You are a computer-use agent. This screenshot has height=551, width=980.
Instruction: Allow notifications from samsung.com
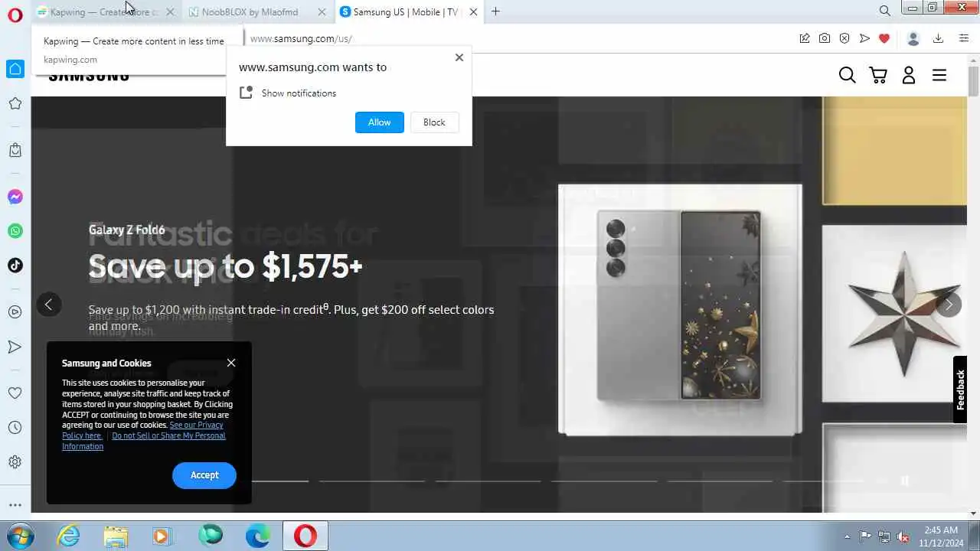380,122
